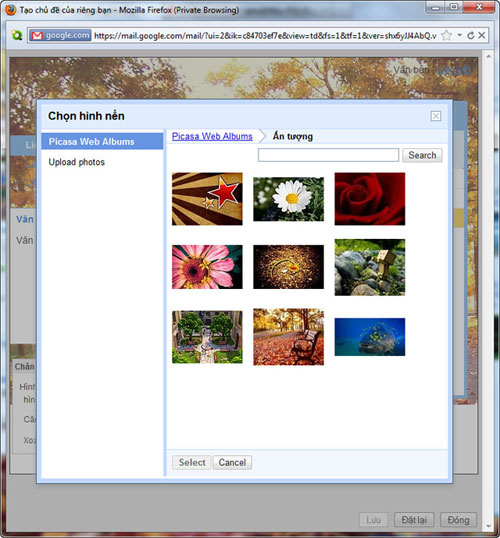The height and width of the screenshot is (538, 500).
Task: Choose the underwater fish thumbnail
Action: [x=370, y=337]
